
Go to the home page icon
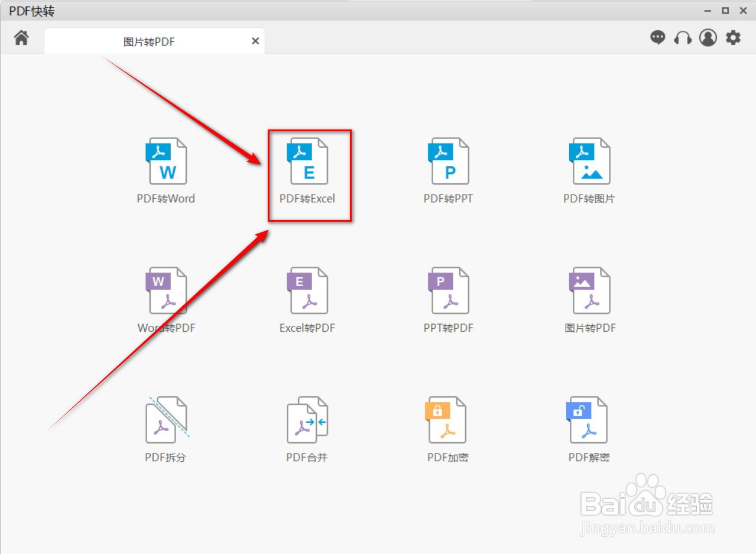coord(22,38)
